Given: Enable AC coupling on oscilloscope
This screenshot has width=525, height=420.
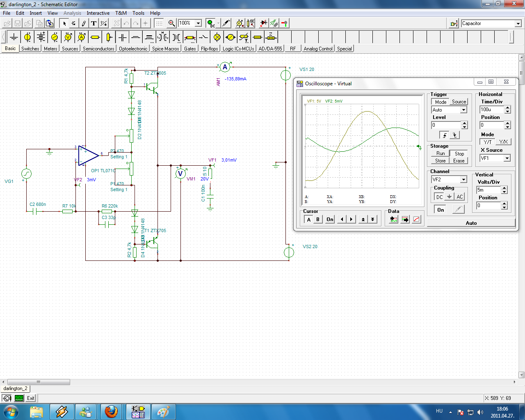Looking at the screenshot, I should (x=460, y=197).
